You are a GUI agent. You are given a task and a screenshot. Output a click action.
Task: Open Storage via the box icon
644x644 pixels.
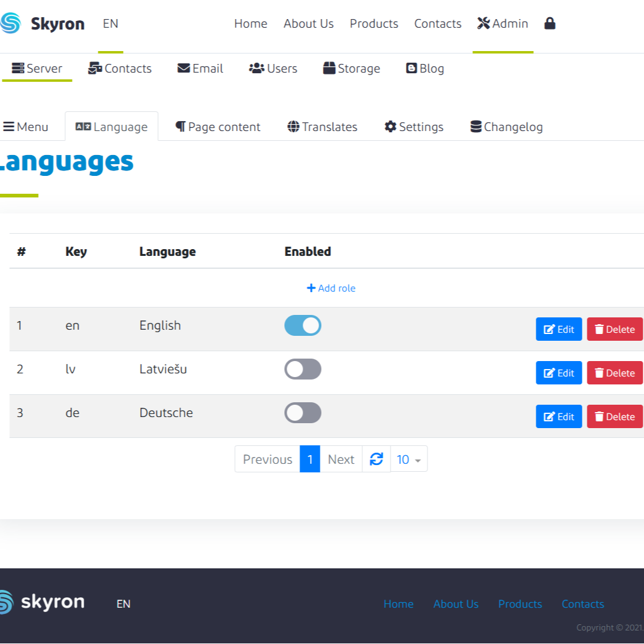point(330,68)
